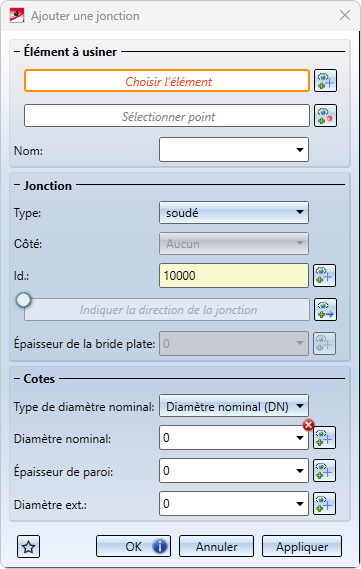Click the pick icon beside Diamètre nominal
The image size is (361, 569).
(x=324, y=438)
